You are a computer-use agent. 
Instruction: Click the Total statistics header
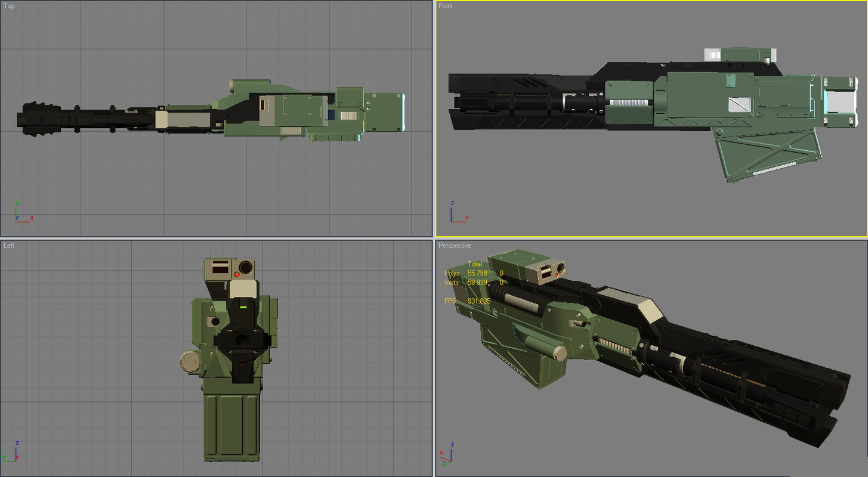point(475,264)
